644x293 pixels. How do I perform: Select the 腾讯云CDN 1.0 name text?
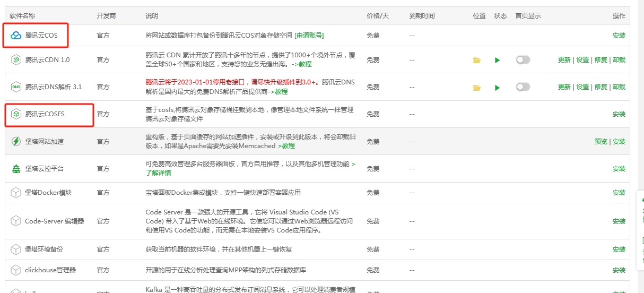click(47, 60)
